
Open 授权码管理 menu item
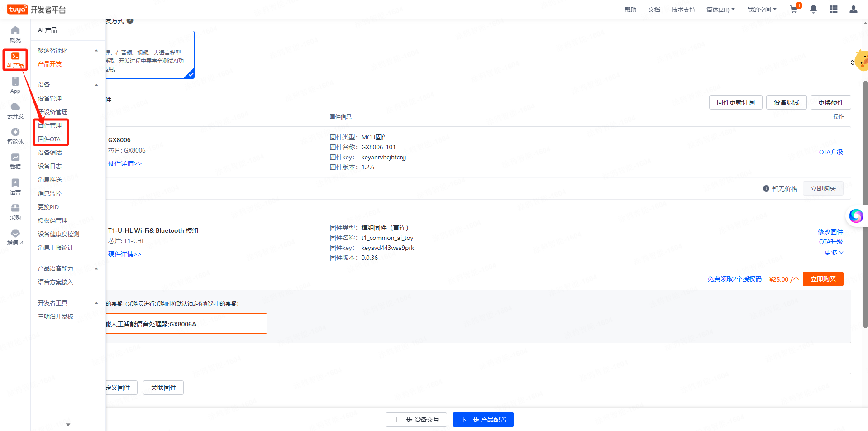pyautogui.click(x=52, y=220)
